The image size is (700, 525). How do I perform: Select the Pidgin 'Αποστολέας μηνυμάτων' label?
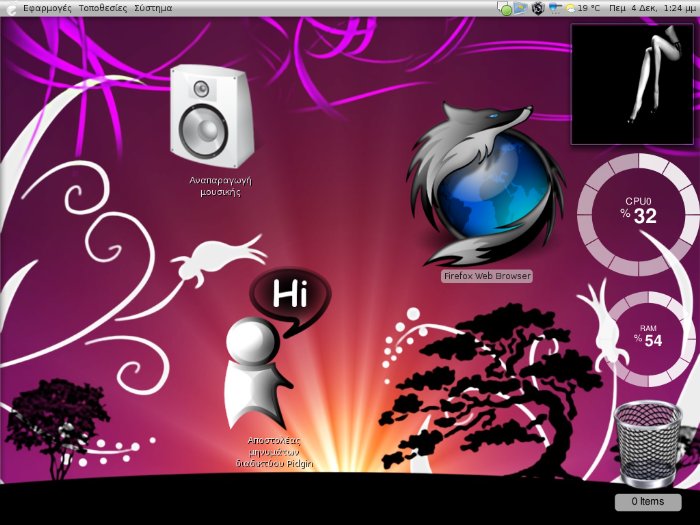click(x=275, y=452)
